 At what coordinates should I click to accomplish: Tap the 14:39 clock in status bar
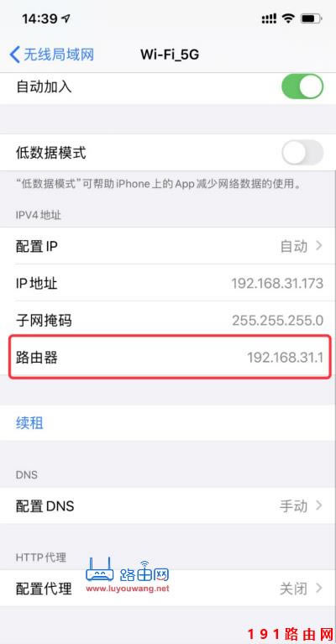click(39, 18)
